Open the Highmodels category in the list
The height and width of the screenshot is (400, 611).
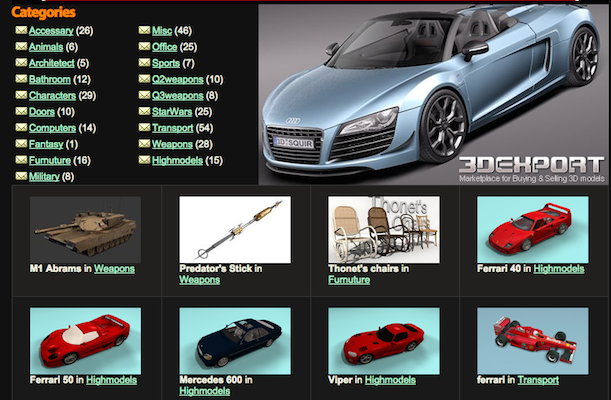[177, 160]
